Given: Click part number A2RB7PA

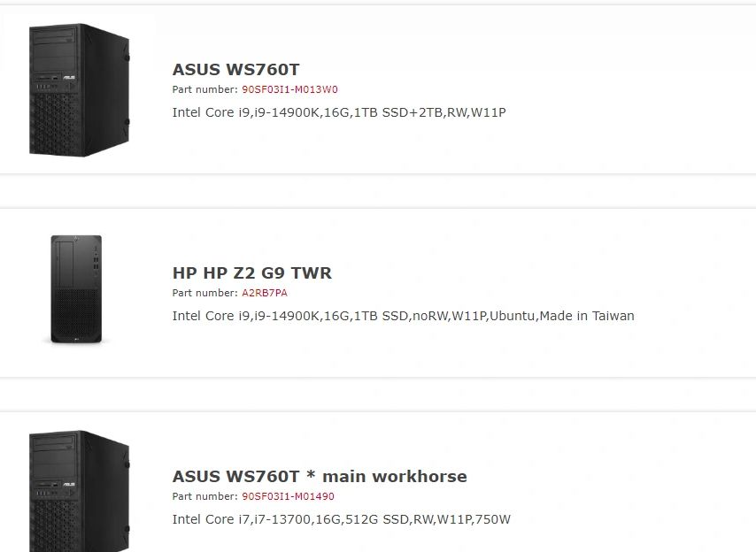Looking at the screenshot, I should (x=265, y=293).
